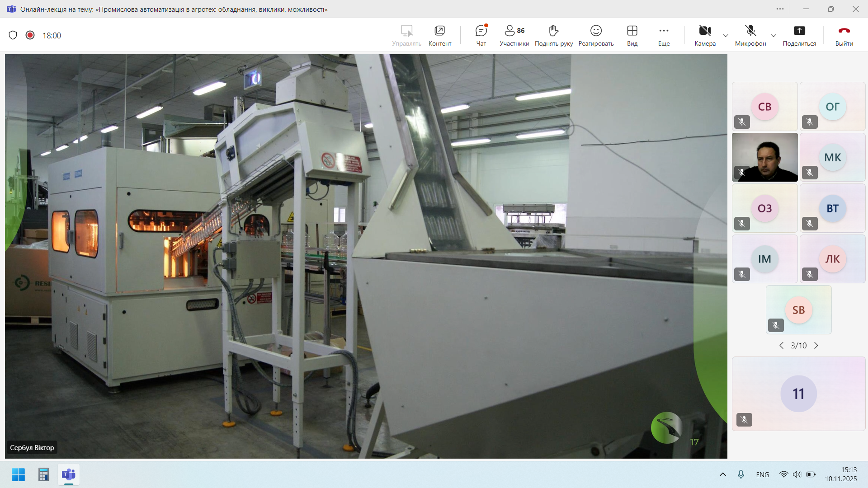
Task: Open Share content tray
Action: click(x=799, y=35)
